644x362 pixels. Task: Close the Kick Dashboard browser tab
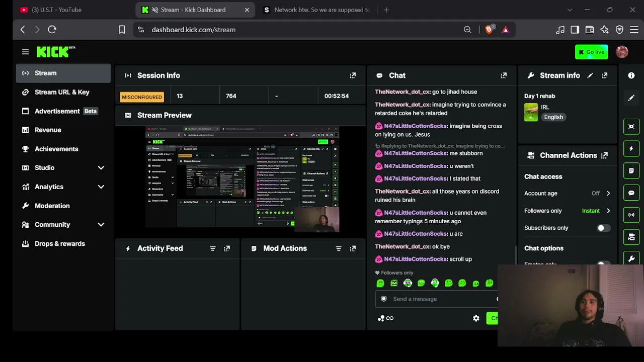coord(247,10)
